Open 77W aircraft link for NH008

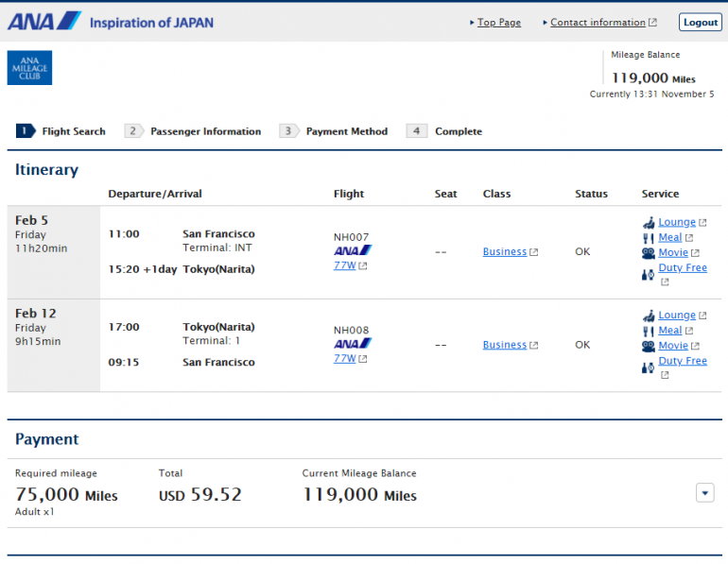point(344,359)
